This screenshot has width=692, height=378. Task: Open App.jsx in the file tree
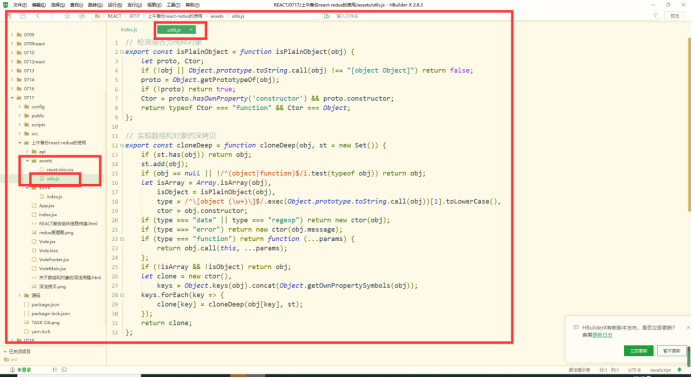coord(47,206)
